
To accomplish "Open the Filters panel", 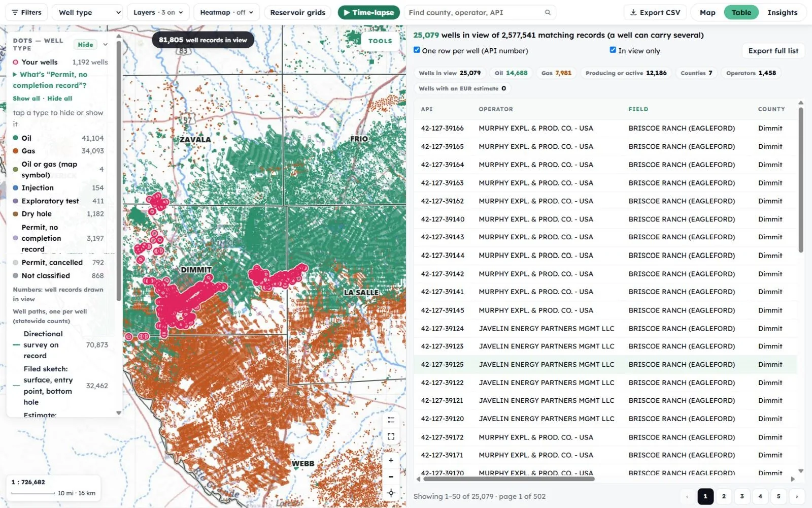I will click(x=26, y=12).
